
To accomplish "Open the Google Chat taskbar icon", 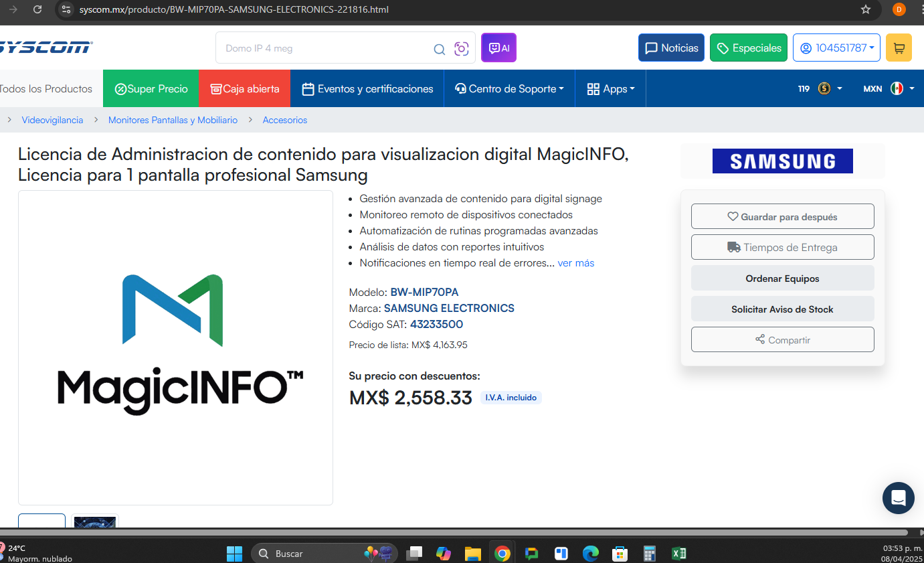I will coord(532,554).
